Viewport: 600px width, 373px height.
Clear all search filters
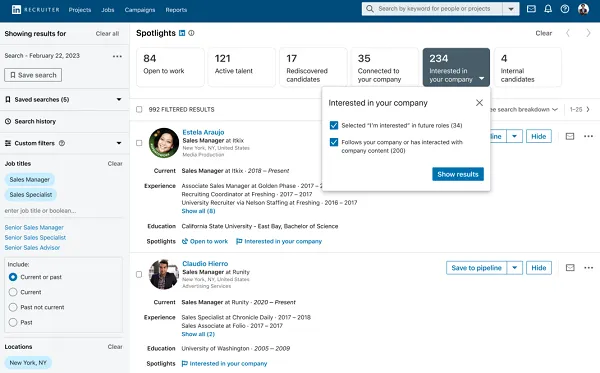tap(107, 34)
